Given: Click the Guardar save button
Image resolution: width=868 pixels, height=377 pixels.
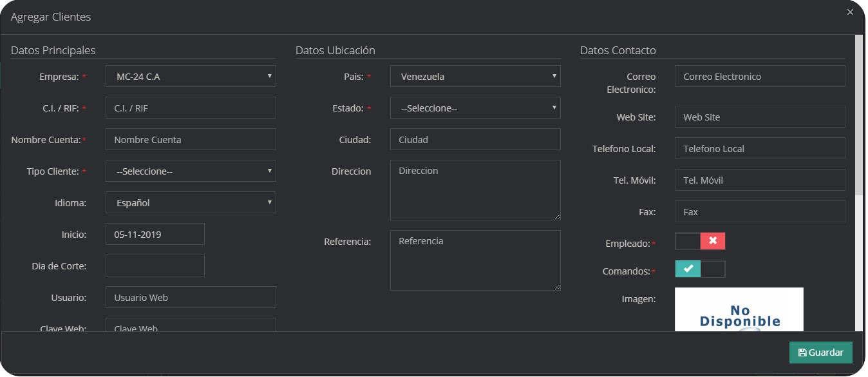Looking at the screenshot, I should [820, 353].
